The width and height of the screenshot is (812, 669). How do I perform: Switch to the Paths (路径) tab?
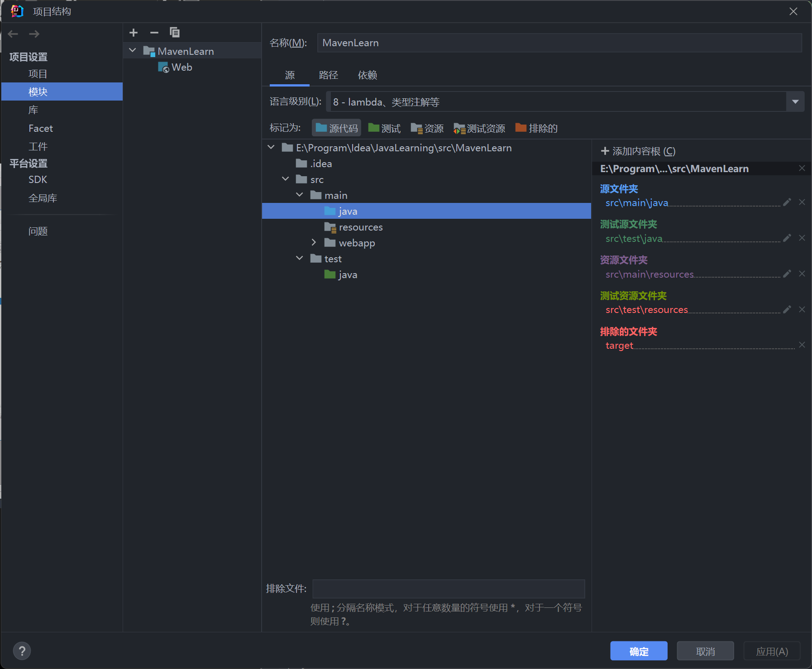click(x=328, y=75)
